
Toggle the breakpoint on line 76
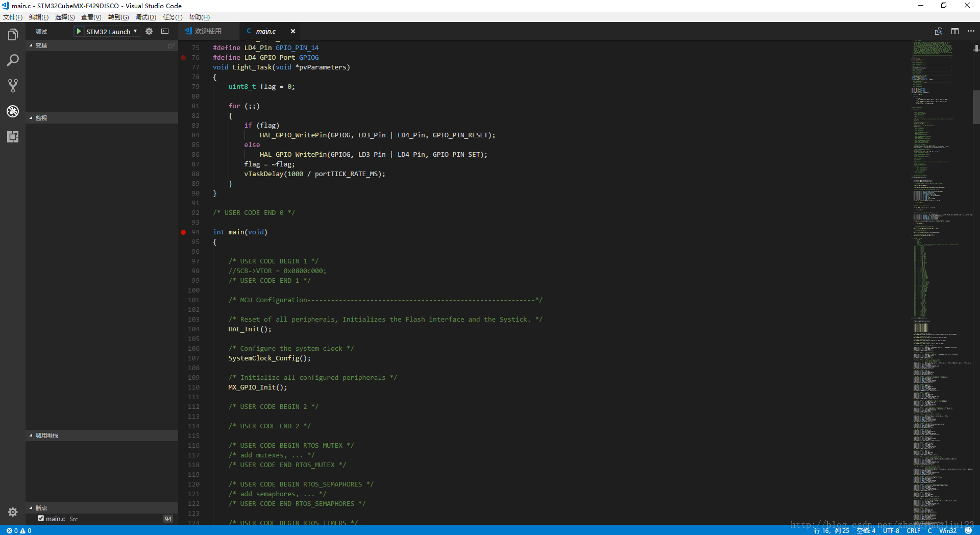click(x=183, y=58)
